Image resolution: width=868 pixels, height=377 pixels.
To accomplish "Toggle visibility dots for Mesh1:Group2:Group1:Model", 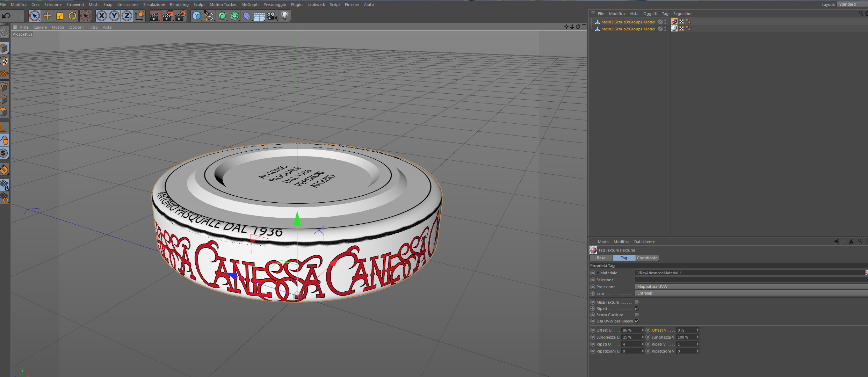I will pos(665,29).
